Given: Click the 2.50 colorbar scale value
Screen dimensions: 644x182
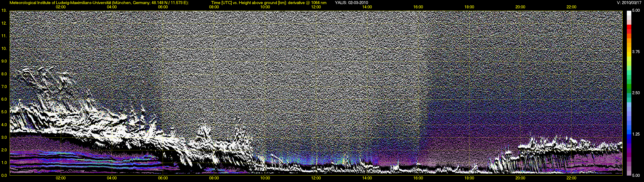Looking at the screenshot, I should (636, 93).
